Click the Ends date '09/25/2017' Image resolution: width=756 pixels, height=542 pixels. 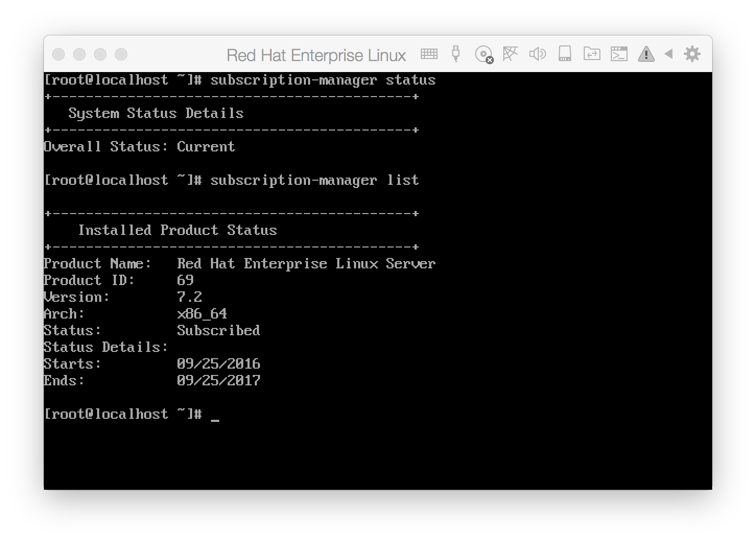tap(219, 381)
